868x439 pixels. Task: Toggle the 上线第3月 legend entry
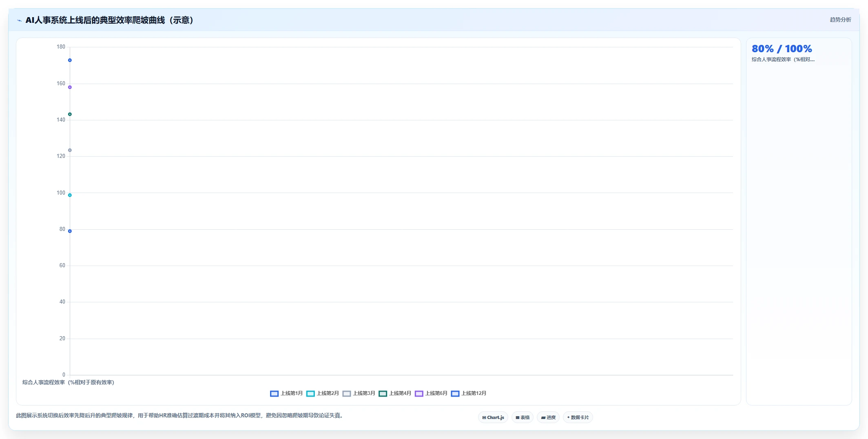(359, 393)
